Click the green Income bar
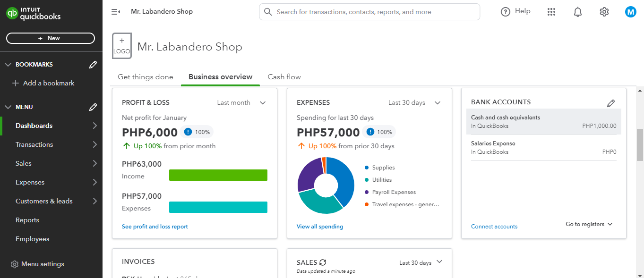The image size is (644, 278). pyautogui.click(x=218, y=175)
